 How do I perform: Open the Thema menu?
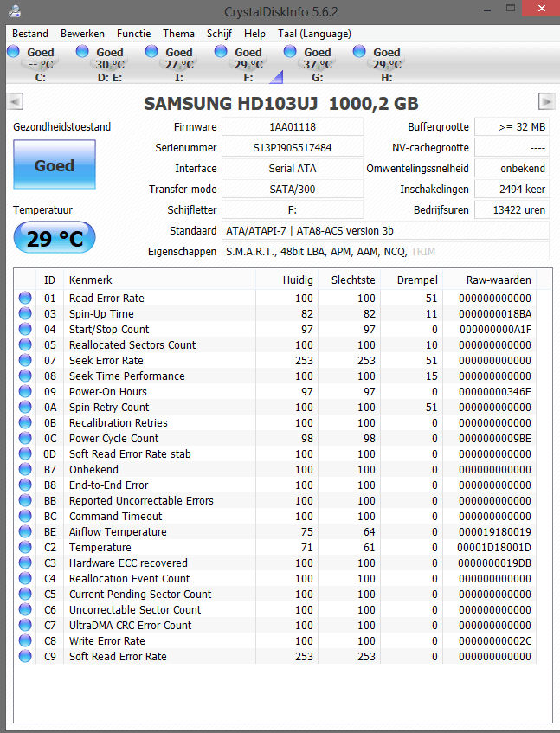click(x=178, y=34)
